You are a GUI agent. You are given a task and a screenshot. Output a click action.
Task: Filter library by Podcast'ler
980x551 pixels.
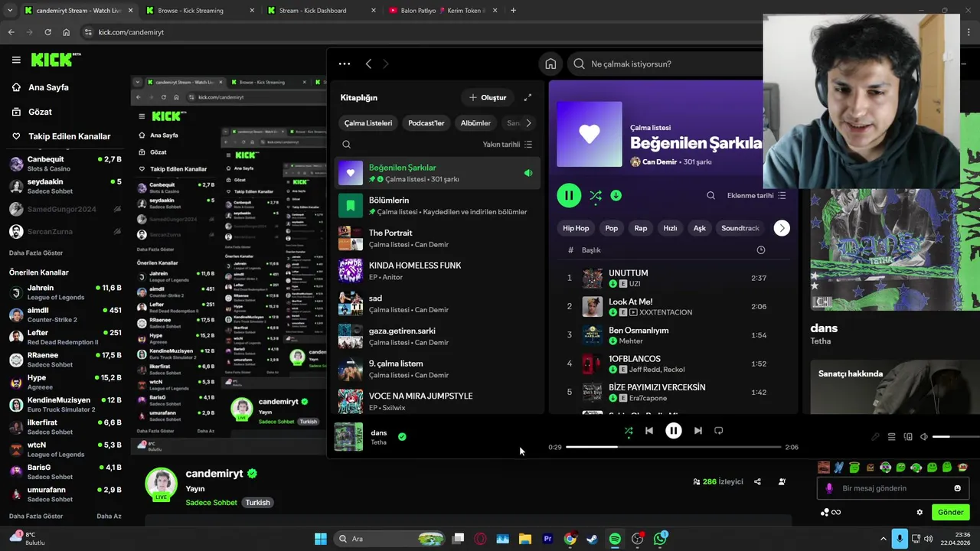426,123
